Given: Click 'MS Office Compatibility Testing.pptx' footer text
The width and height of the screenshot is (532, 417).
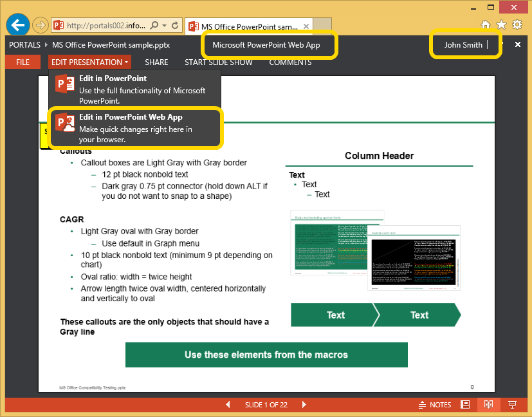Looking at the screenshot, I should pos(92,387).
